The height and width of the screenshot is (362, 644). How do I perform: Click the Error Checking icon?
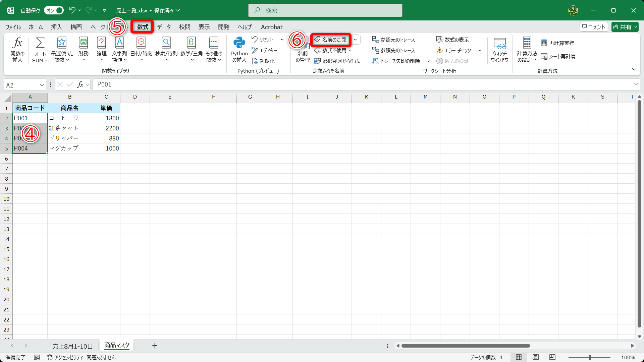pos(439,50)
